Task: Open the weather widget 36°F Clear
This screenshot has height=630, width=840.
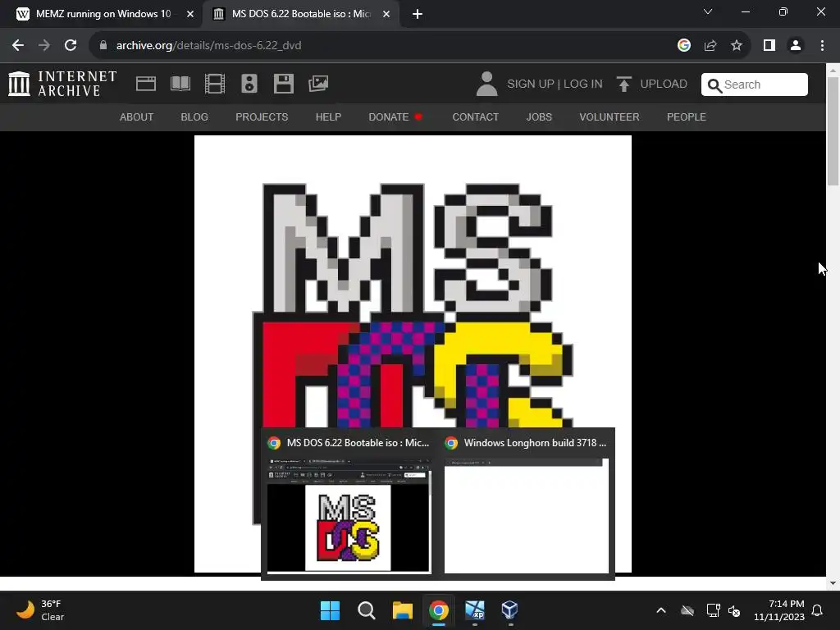Action: click(x=40, y=610)
